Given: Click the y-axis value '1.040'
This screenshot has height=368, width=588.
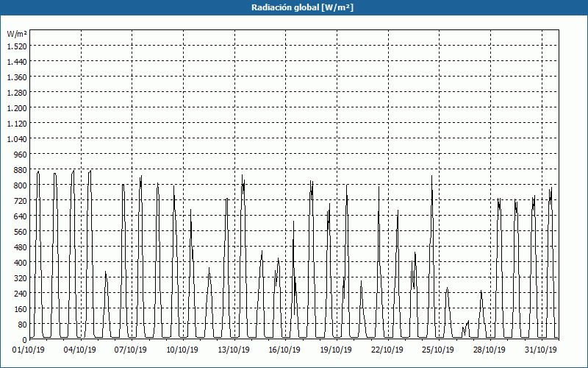Looking at the screenshot, I should (x=17, y=139).
